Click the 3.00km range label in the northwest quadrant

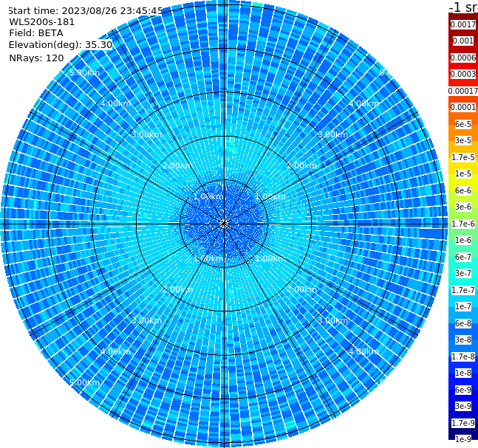tap(146, 134)
